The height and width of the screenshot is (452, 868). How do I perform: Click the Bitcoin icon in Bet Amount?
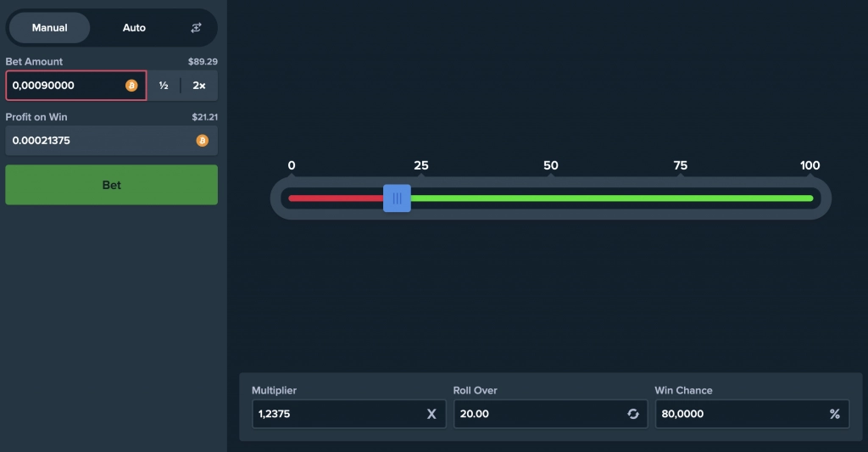click(131, 86)
